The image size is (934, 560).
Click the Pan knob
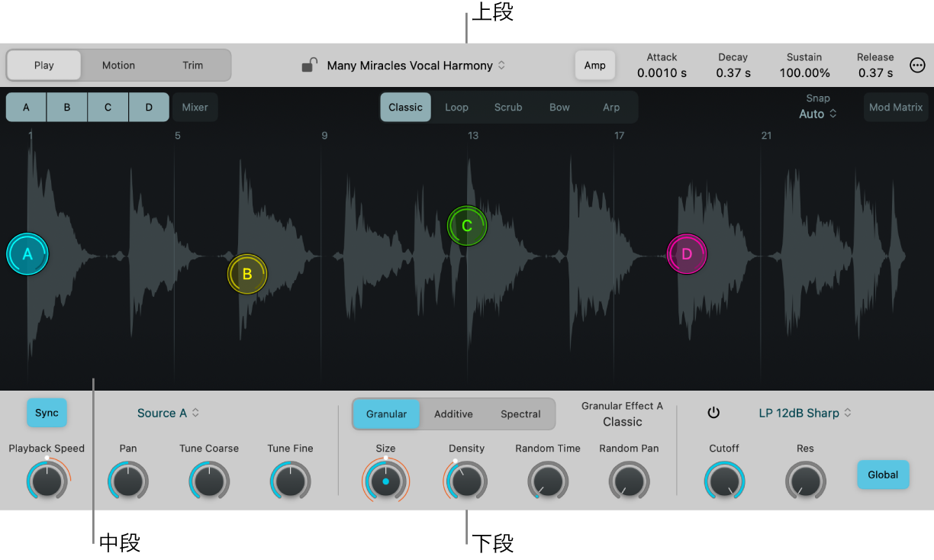pyautogui.click(x=128, y=482)
